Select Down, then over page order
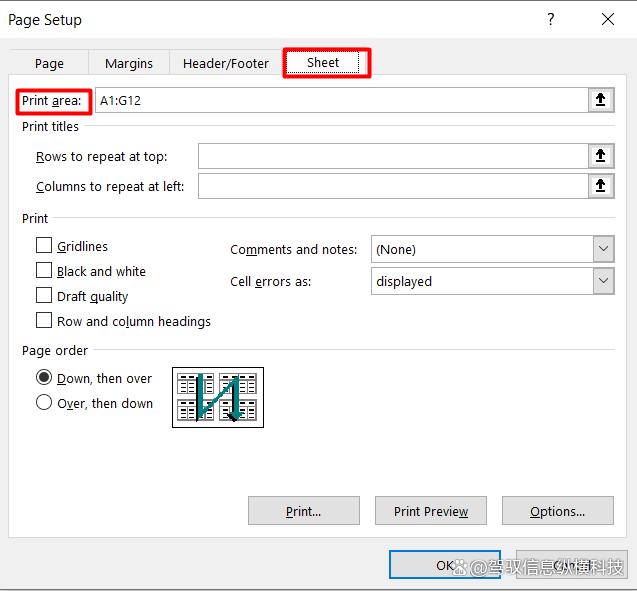The image size is (637, 591). pyautogui.click(x=44, y=377)
